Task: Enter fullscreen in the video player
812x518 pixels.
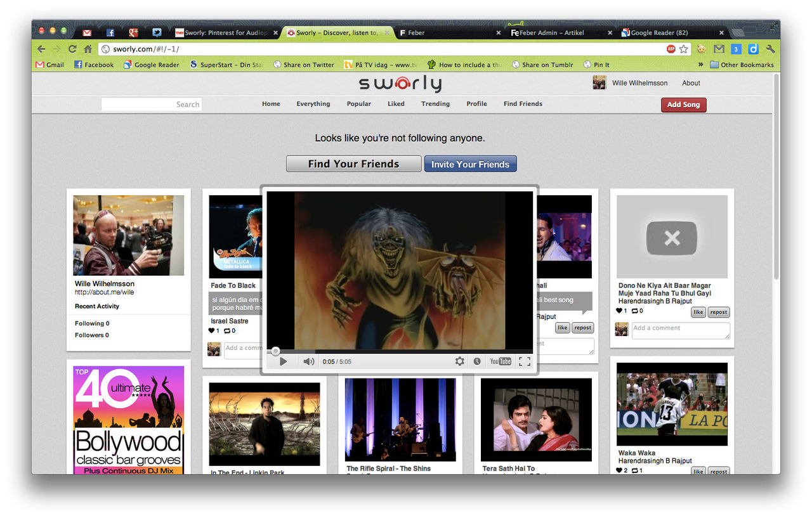Action: coord(525,361)
